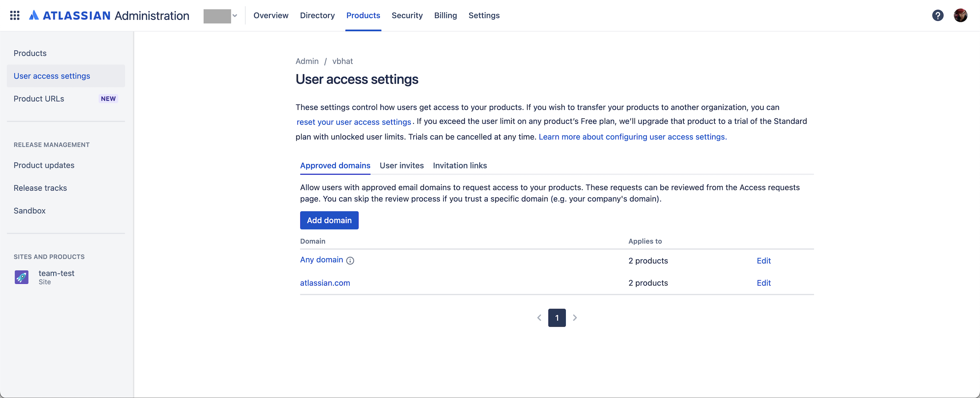Click the Add domain button
The image size is (980, 398).
[329, 220]
